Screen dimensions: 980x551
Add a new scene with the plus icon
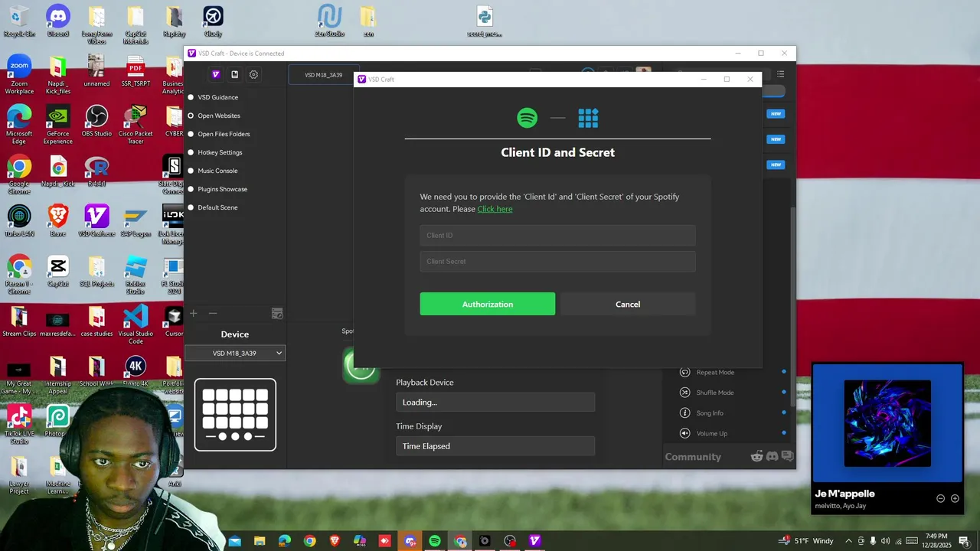coord(194,313)
